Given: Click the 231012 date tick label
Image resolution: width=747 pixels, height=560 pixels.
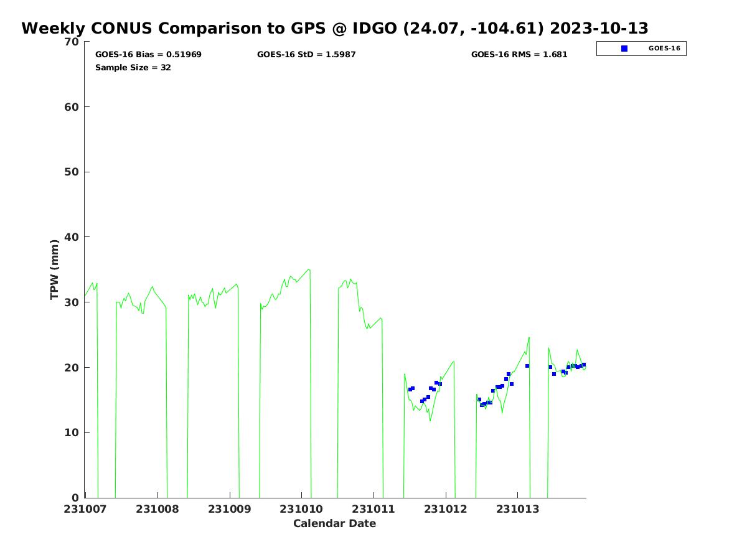Looking at the screenshot, I should (x=445, y=509).
